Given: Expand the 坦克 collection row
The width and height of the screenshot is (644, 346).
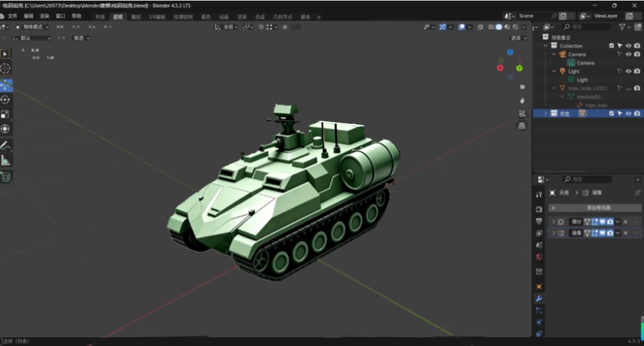Looking at the screenshot, I should [x=546, y=114].
